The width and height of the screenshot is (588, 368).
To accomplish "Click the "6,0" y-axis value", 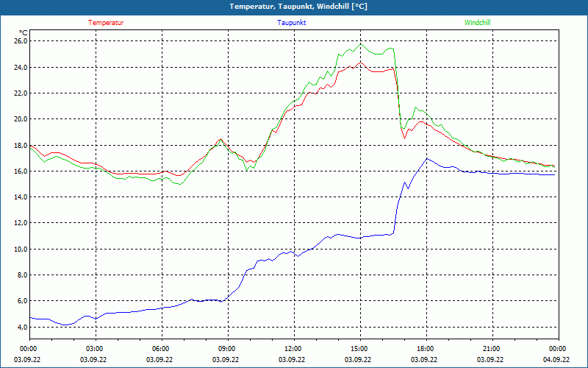I will tap(22, 301).
